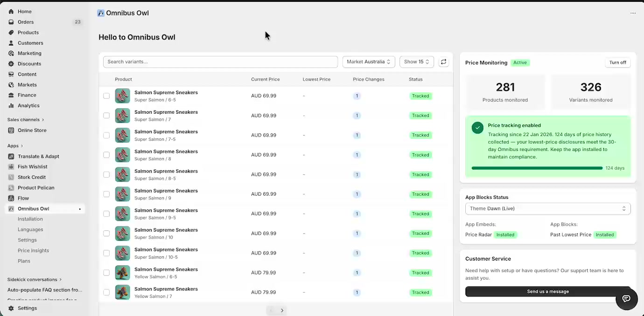The width and height of the screenshot is (644, 316).
Task: Open the Languages submenu item
Action: (30, 229)
